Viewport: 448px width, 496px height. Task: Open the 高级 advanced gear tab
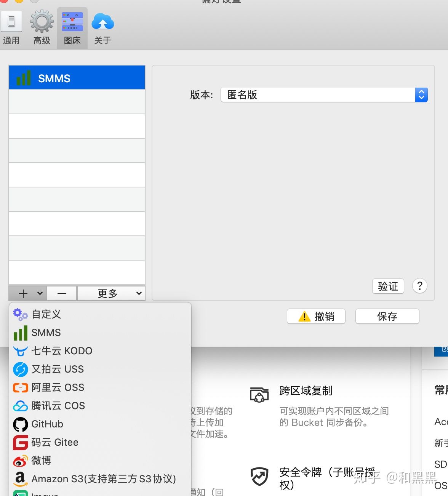tap(42, 28)
